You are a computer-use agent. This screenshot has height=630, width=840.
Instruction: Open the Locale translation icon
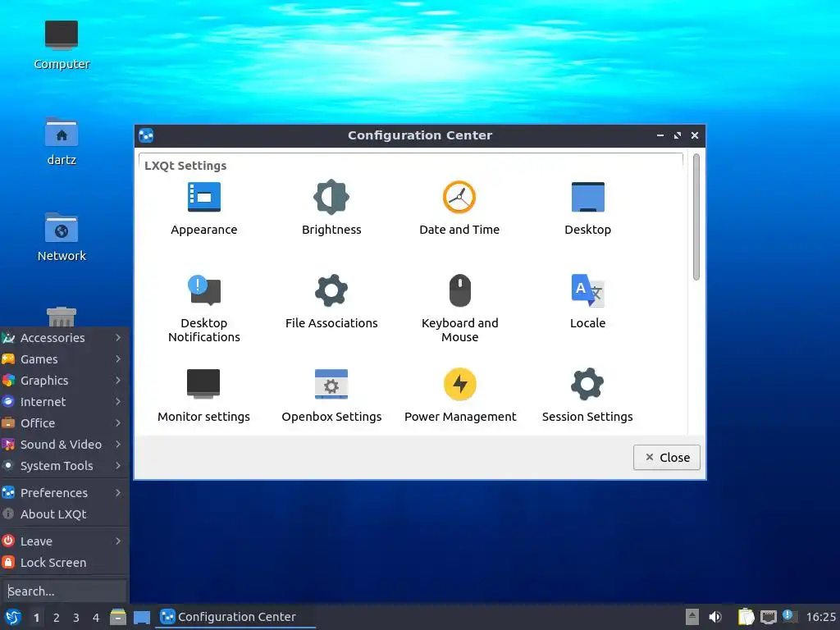(x=587, y=290)
